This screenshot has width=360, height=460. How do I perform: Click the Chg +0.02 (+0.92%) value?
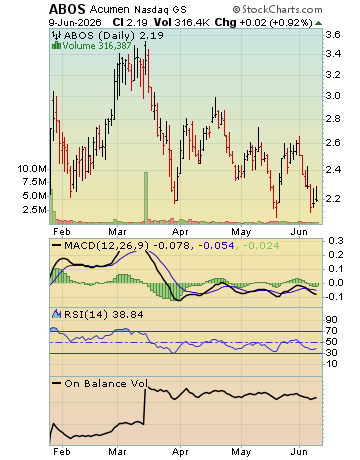263,22
